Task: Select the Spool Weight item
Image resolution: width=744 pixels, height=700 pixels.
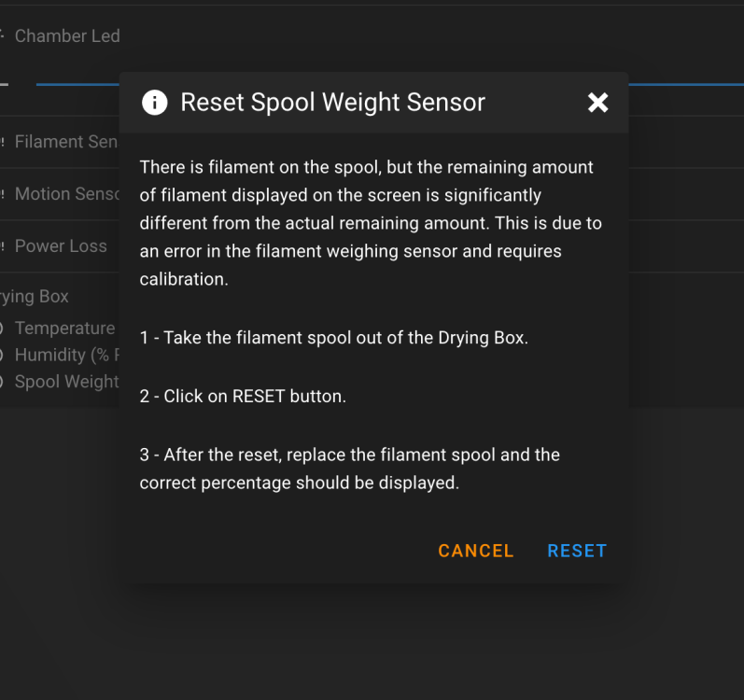Action: click(x=66, y=382)
